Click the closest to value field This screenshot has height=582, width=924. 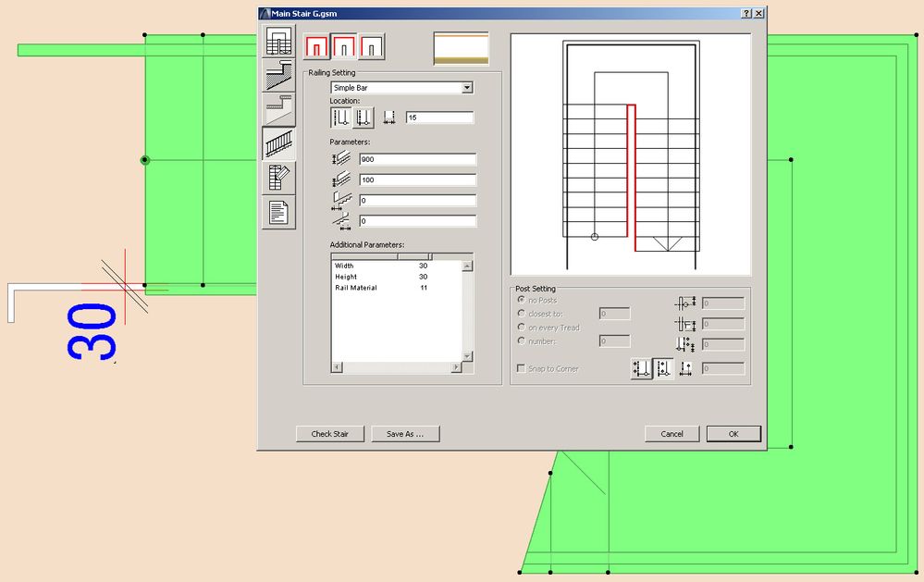[615, 314]
